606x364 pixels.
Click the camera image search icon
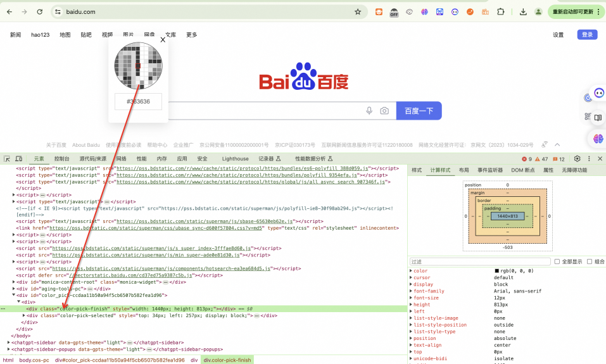pos(384,111)
